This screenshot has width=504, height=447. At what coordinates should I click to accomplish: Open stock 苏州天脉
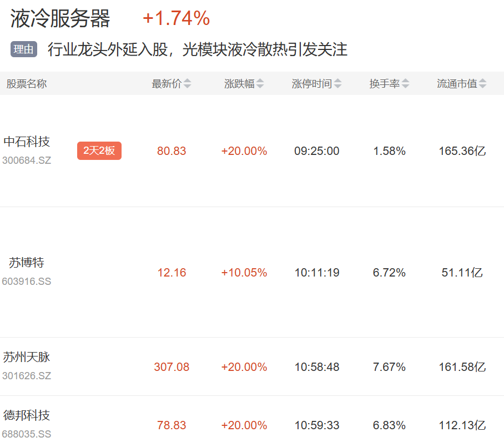[27, 357]
